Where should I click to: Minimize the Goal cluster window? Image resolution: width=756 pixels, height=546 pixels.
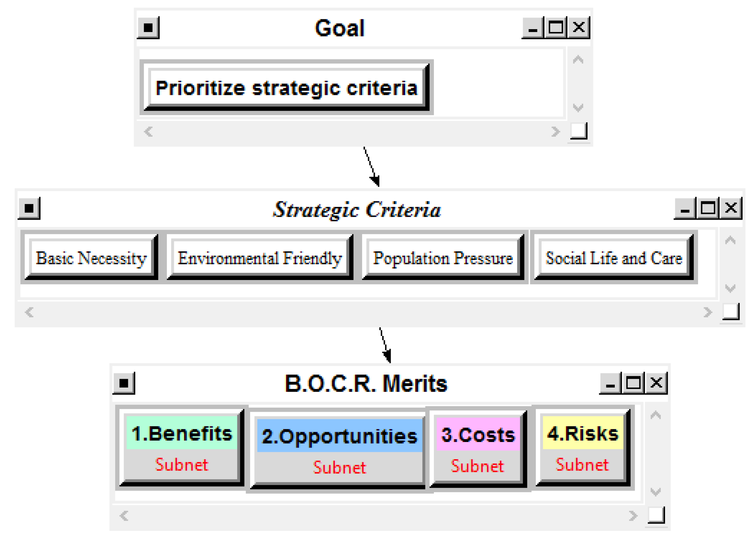point(533,27)
